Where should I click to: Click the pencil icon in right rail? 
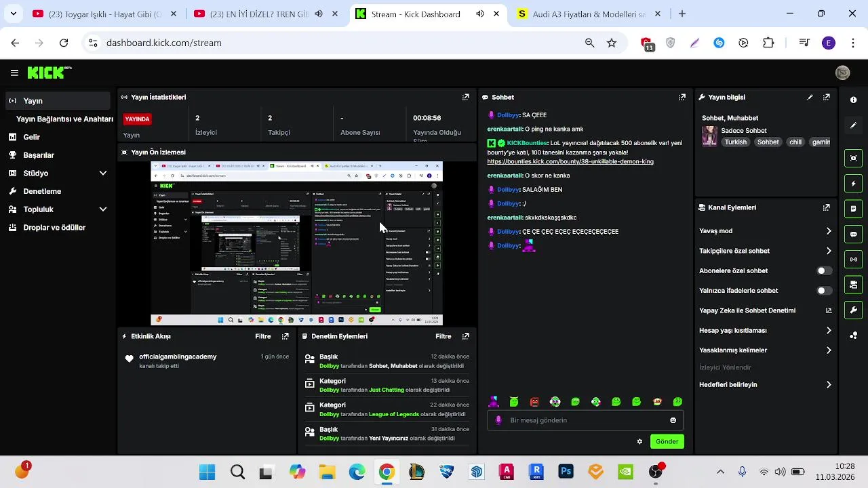(x=853, y=125)
